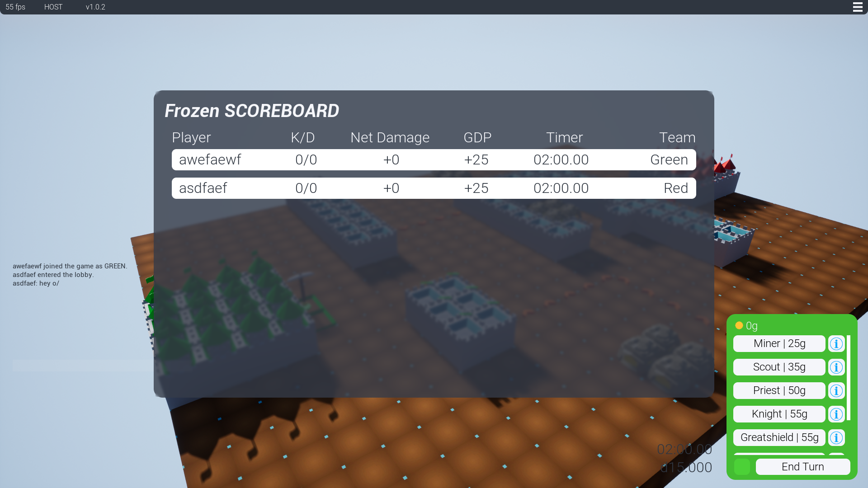Open the hamburger menu icon
Viewport: 868px width, 488px height.
click(x=857, y=7)
